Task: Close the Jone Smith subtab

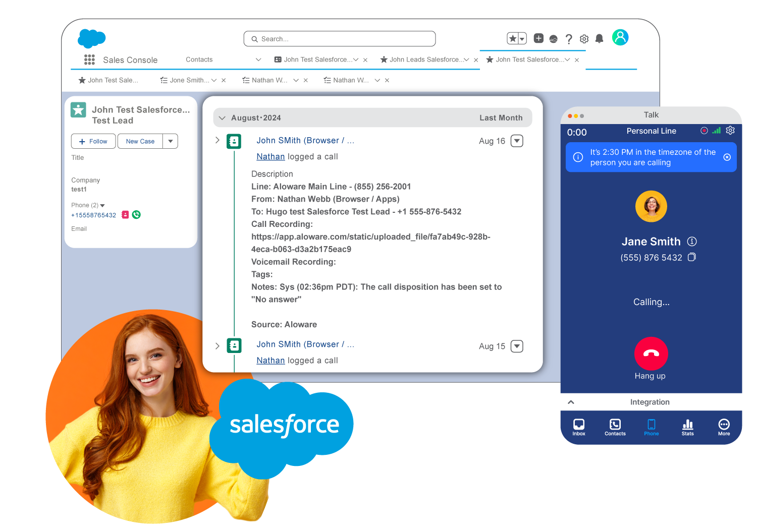Action: coord(224,80)
